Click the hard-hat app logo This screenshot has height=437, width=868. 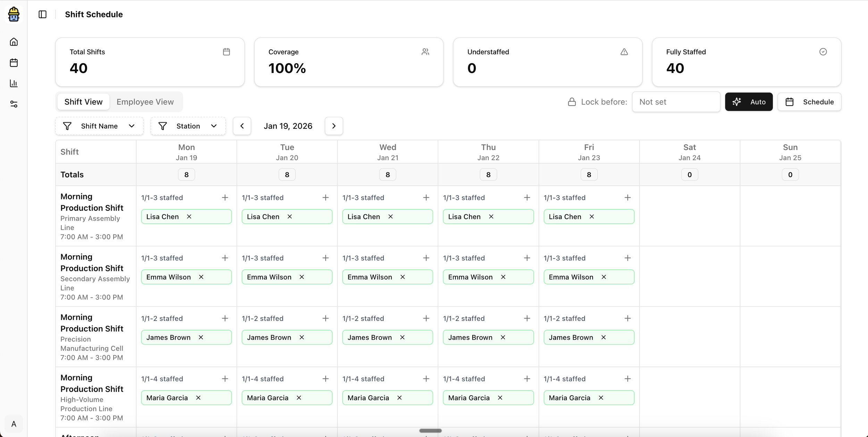[14, 14]
